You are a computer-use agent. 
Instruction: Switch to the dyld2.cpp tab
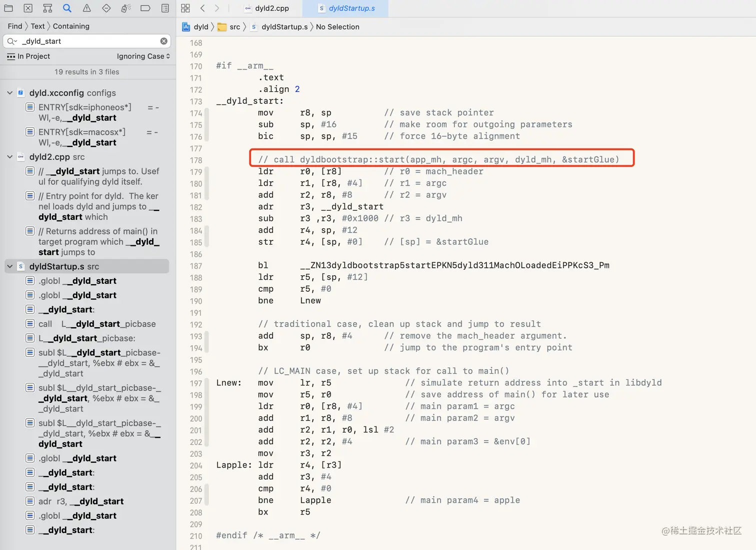(266, 8)
